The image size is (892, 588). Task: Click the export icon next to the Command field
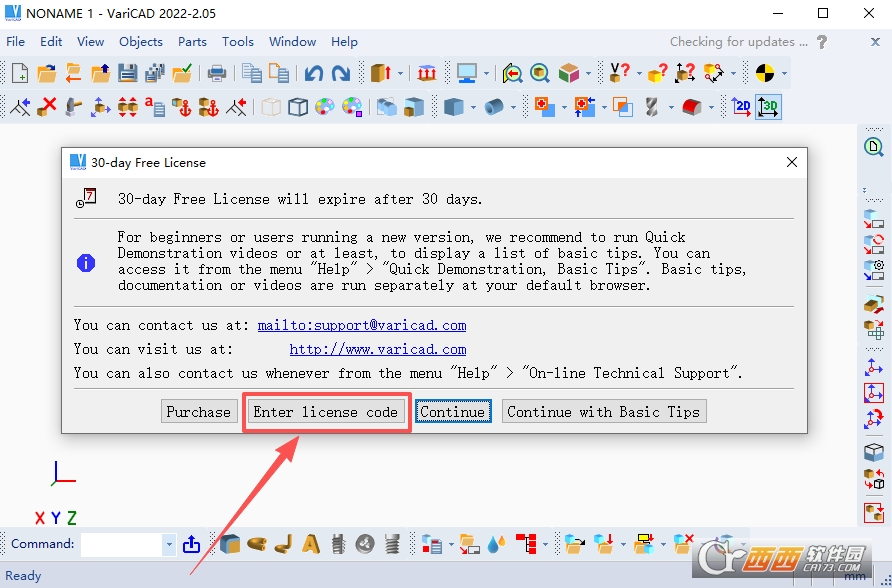click(192, 544)
